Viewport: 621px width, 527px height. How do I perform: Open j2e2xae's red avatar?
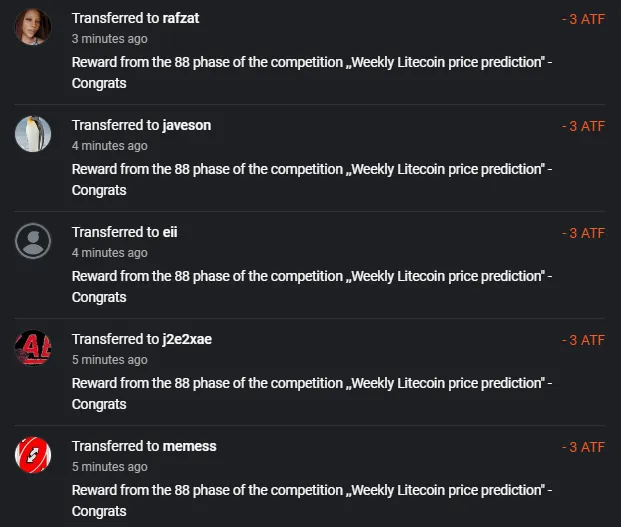tap(33, 348)
